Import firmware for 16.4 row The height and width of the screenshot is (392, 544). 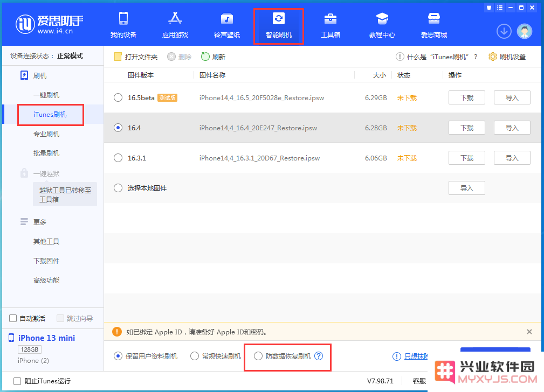(512, 128)
